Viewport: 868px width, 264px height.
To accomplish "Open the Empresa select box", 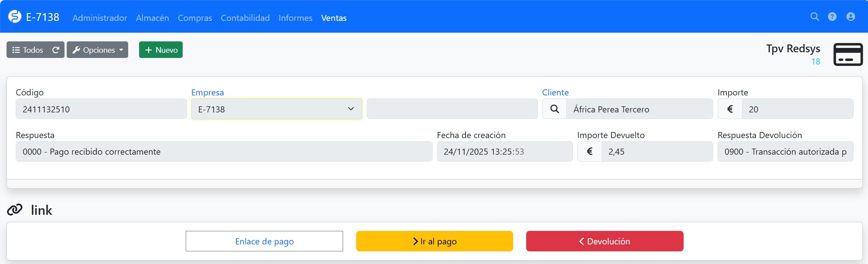I will pos(276,109).
